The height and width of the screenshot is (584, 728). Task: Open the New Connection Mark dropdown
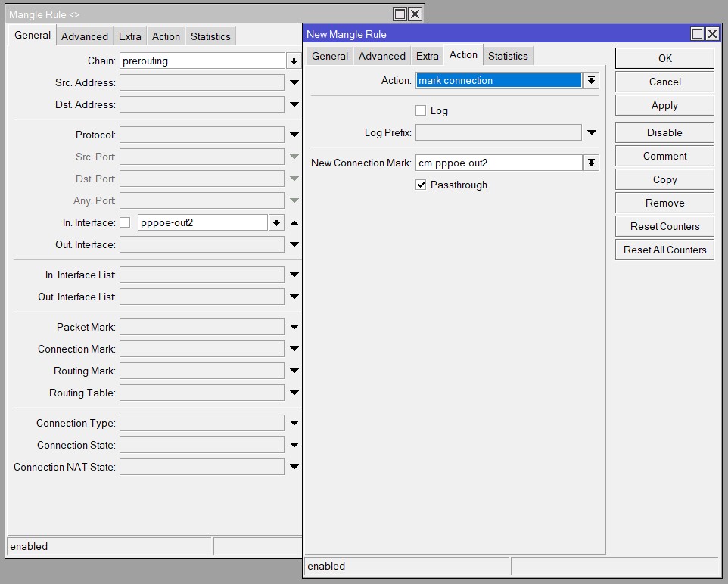tap(591, 163)
